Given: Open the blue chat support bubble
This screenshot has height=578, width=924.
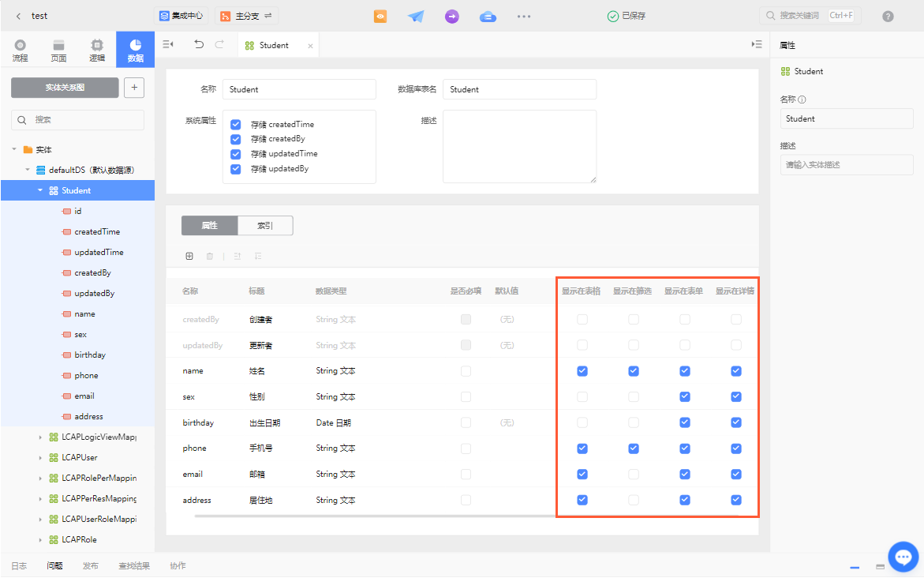Looking at the screenshot, I should pos(903,557).
